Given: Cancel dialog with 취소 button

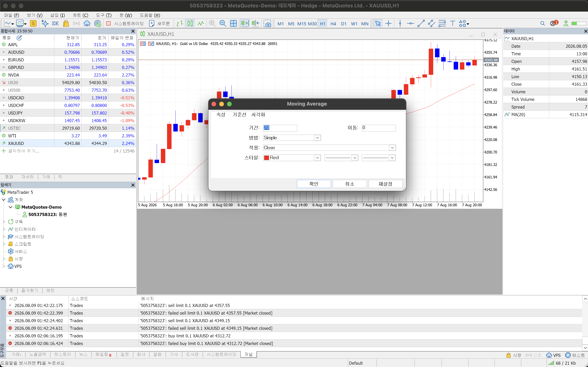Looking at the screenshot, I should tap(349, 184).
